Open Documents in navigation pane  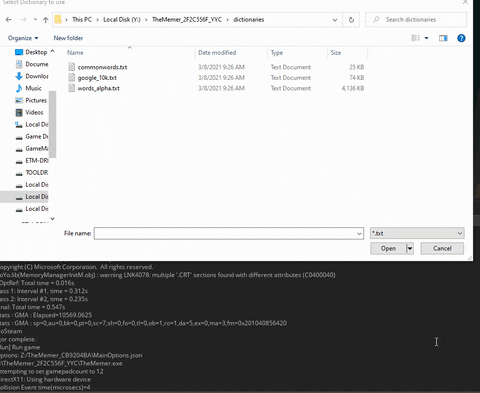click(37, 64)
